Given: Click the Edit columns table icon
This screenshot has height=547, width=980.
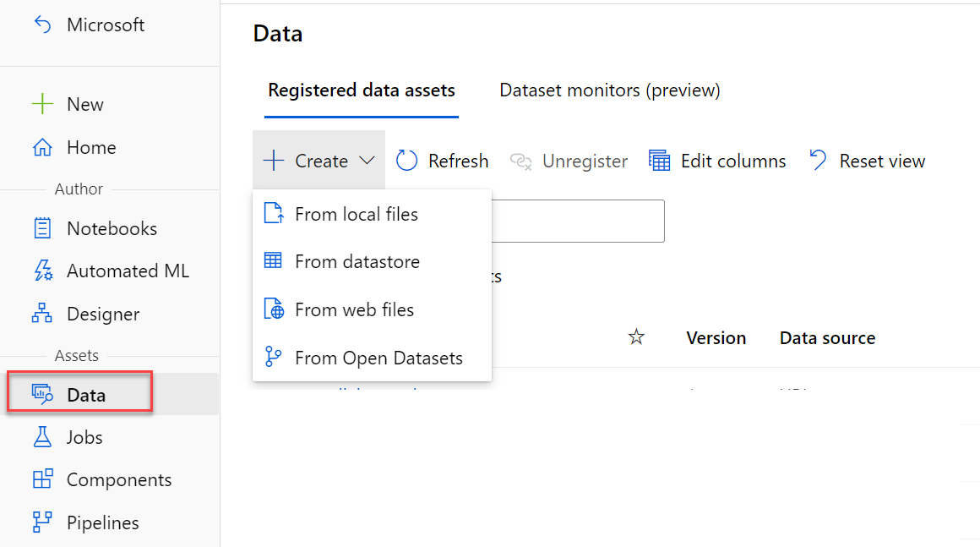Looking at the screenshot, I should pos(659,161).
